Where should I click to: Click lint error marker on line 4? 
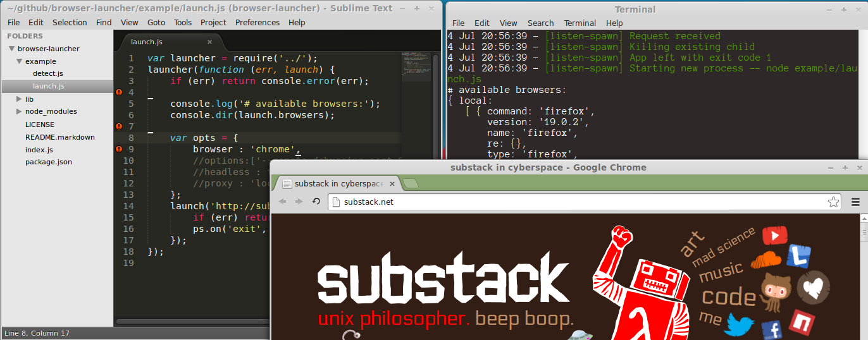(119, 92)
